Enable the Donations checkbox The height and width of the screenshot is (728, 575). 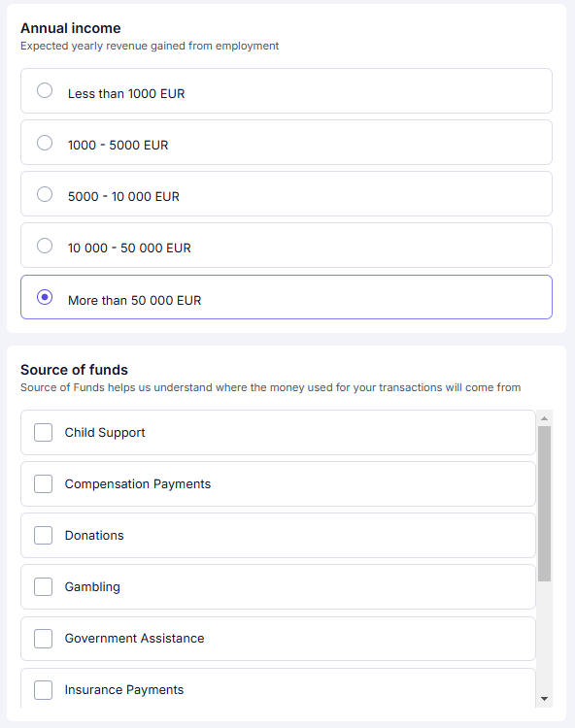pos(43,535)
